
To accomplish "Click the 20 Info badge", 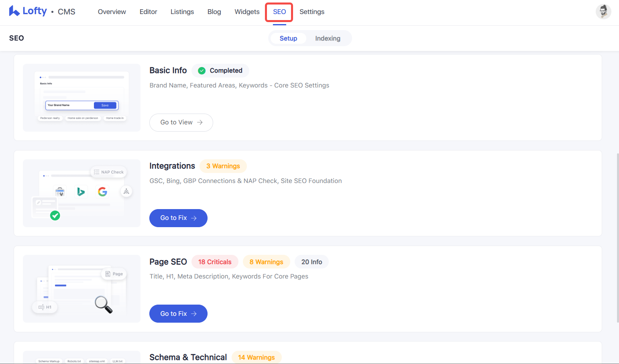I will pos(312,262).
